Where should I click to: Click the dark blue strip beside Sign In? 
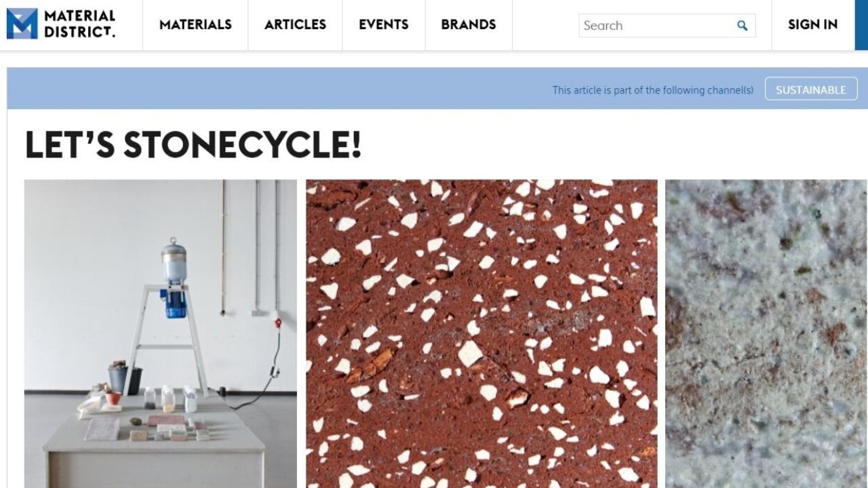861,24
